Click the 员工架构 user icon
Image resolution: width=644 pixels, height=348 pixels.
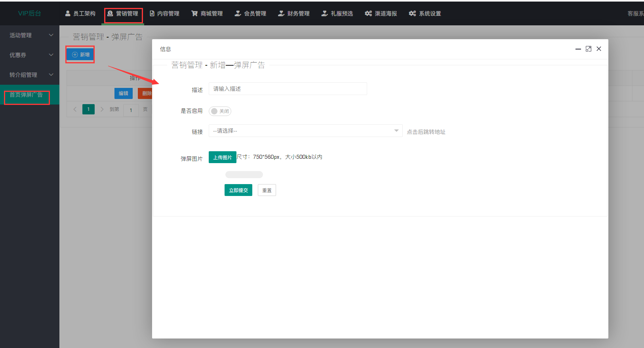[x=68, y=13]
